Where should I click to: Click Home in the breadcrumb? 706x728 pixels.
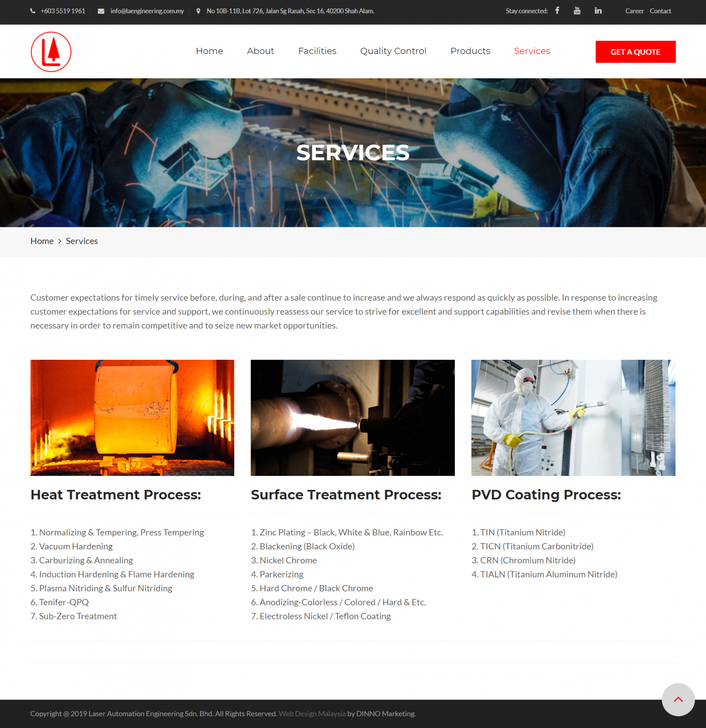coord(42,241)
